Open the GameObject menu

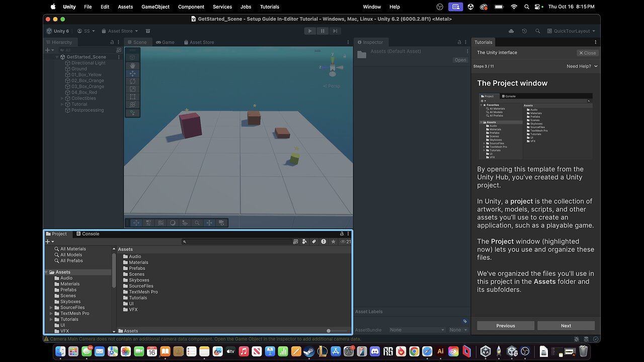coord(155,7)
